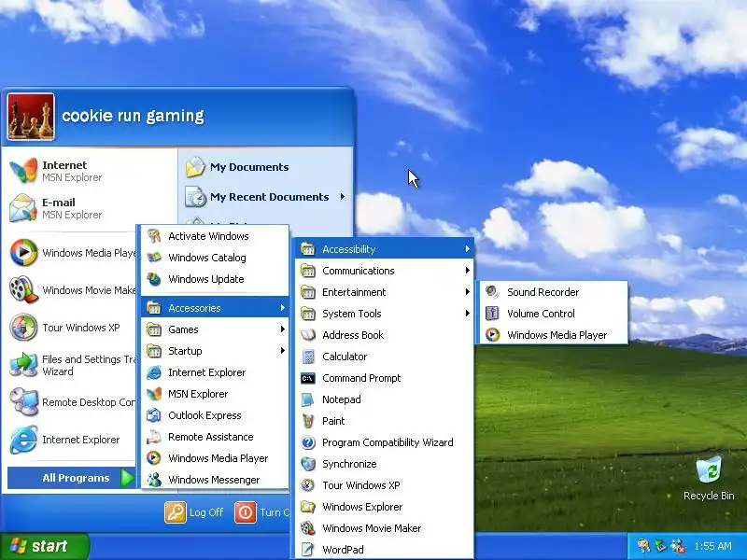Click the cookie run gaming username
Image resolution: width=747 pixels, height=560 pixels.
133,116
